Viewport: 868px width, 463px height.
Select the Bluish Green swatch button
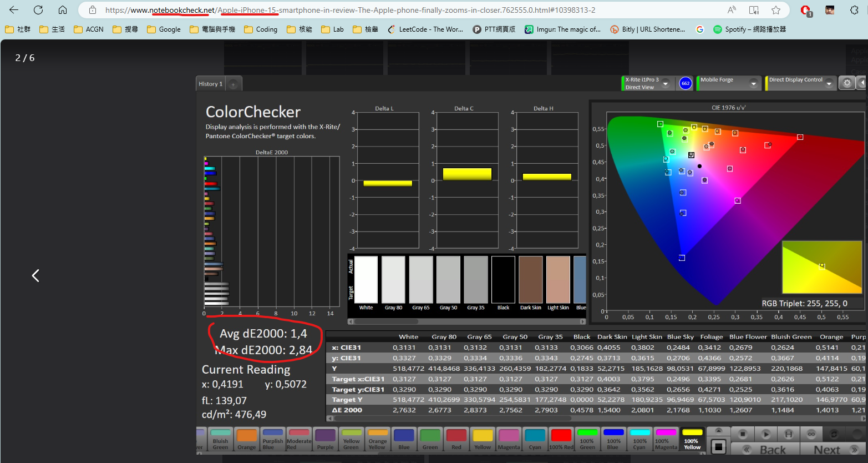(x=220, y=439)
